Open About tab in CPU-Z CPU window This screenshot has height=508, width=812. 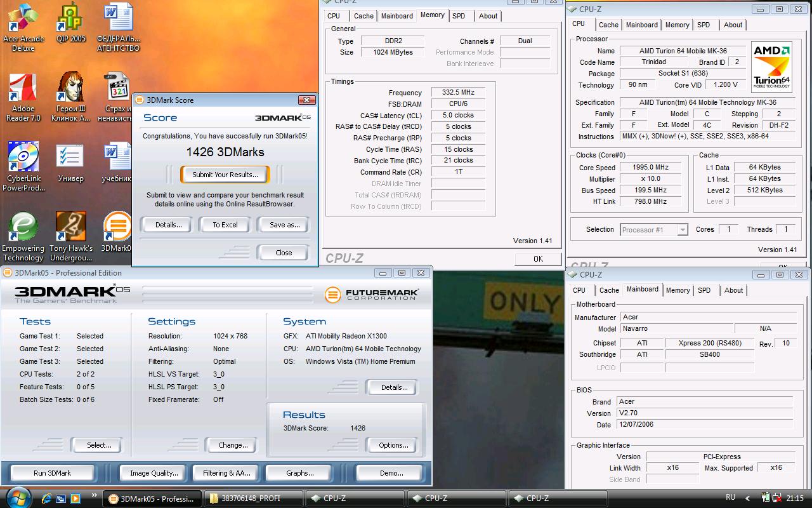pyautogui.click(x=733, y=25)
